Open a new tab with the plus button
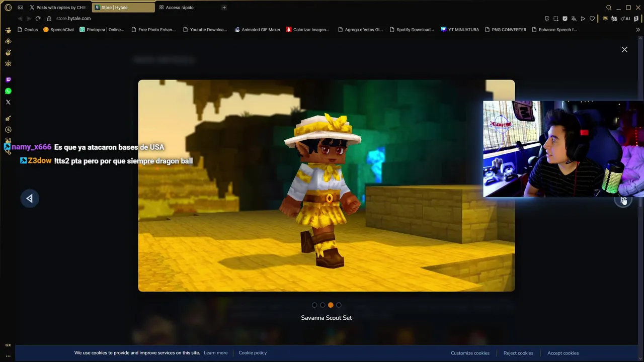Image resolution: width=644 pixels, height=362 pixels. coord(224,8)
